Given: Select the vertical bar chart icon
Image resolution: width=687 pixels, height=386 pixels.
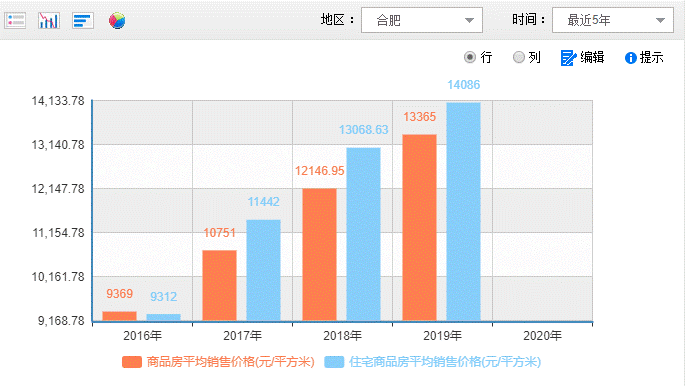Looking at the screenshot, I should (49, 20).
